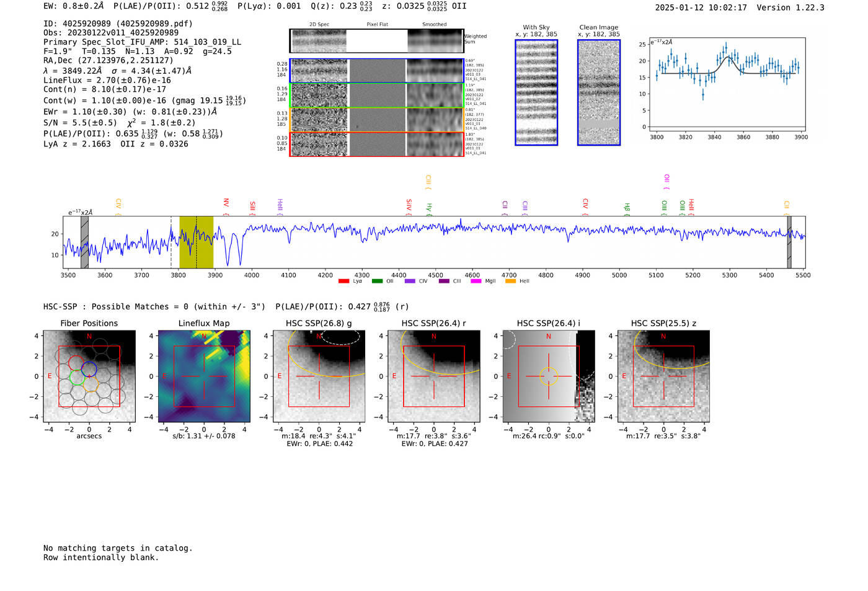The image size is (868, 591).
Task: Click the green Hγ line marker
Action: pyautogui.click(x=429, y=209)
